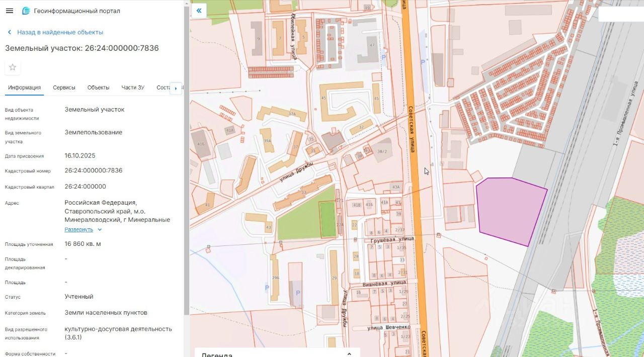Viewport: 644px width, 357px height.
Task: Click the улица Шевченко label
Action: [388, 327]
